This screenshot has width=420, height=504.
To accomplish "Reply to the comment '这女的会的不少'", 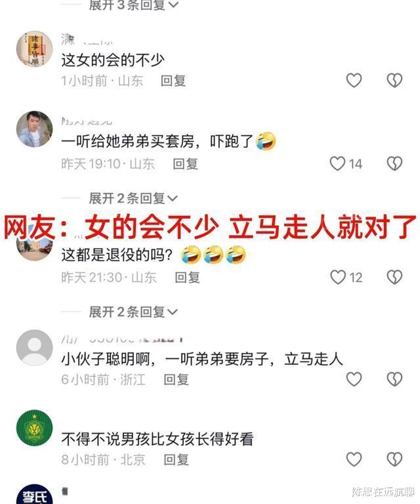I will pyautogui.click(x=173, y=81).
